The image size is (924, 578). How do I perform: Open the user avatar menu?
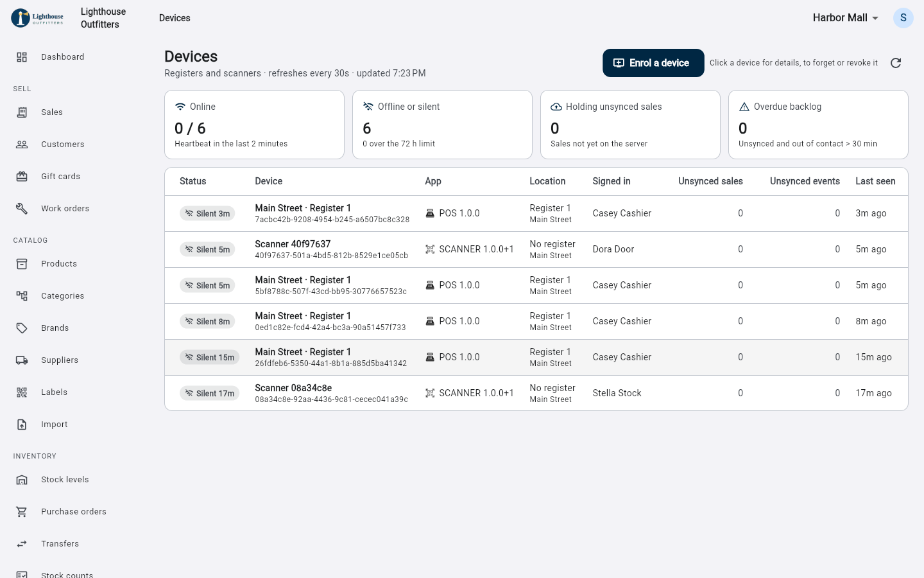(x=903, y=18)
